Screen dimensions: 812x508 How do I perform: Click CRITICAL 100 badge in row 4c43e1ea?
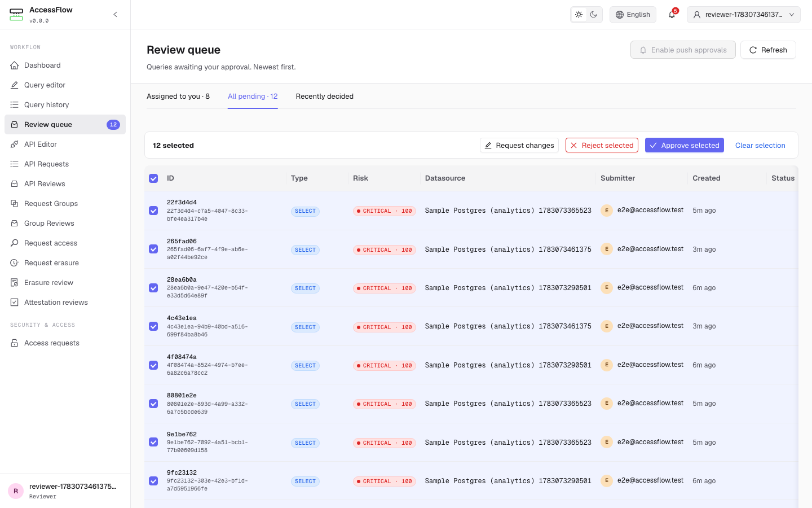[385, 327]
